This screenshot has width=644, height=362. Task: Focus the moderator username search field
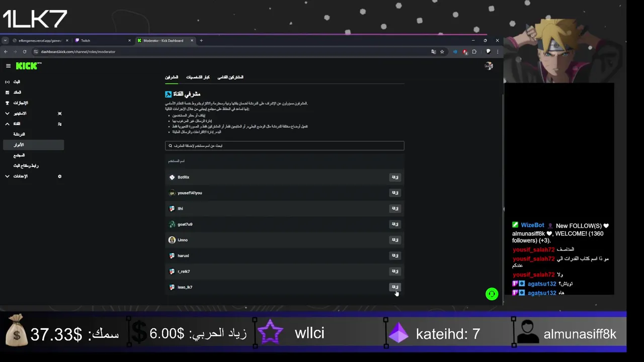pos(284,146)
